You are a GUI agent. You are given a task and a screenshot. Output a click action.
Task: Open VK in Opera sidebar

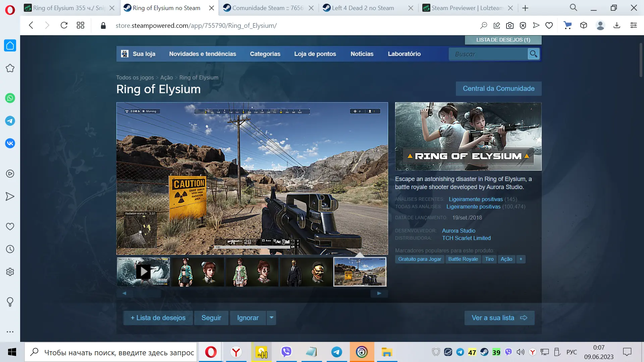point(10,143)
